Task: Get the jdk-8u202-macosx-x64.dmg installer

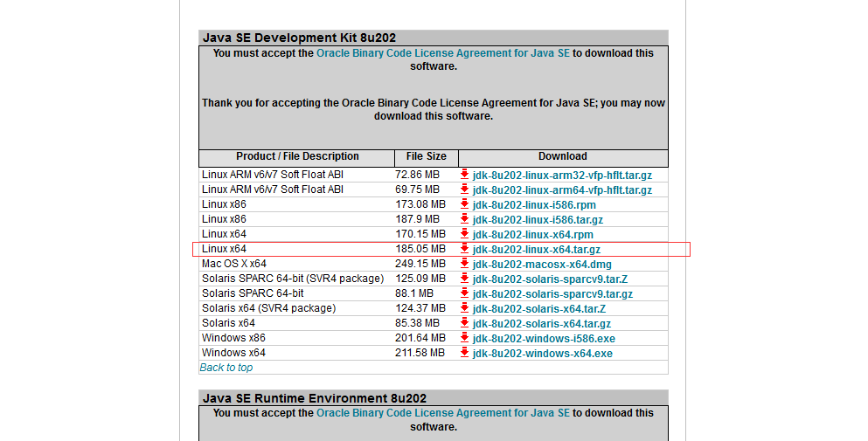Action: pyautogui.click(x=542, y=265)
